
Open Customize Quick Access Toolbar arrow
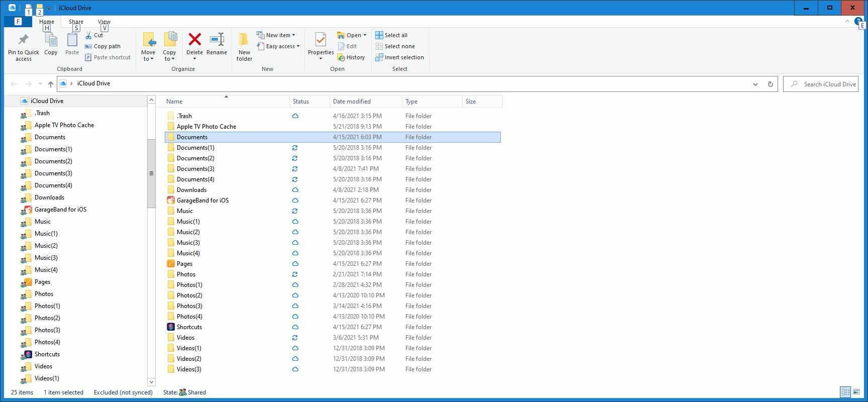pyautogui.click(x=49, y=8)
